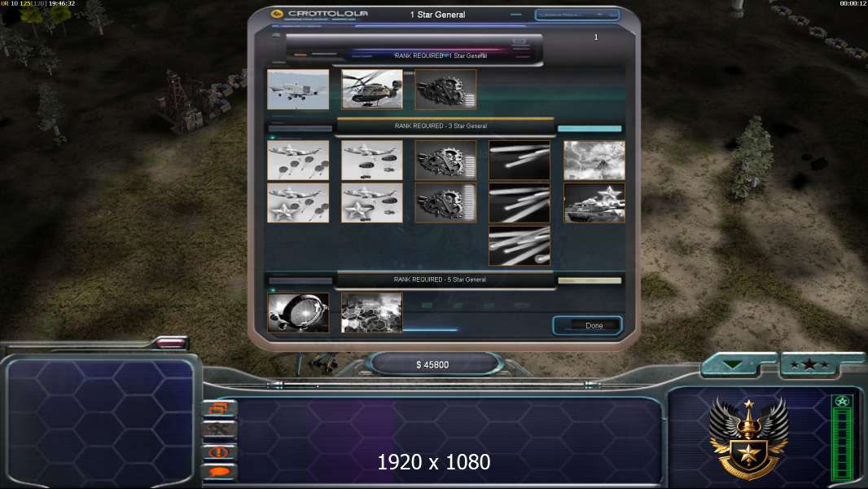Select the spy plane general power

[x=298, y=89]
